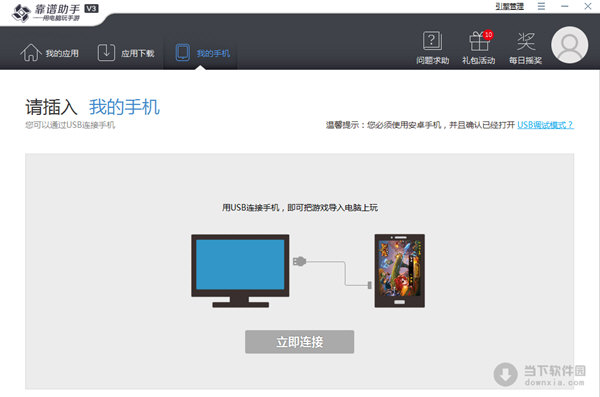
Task: Switch to the 应用下载 tab
Action: [126, 53]
